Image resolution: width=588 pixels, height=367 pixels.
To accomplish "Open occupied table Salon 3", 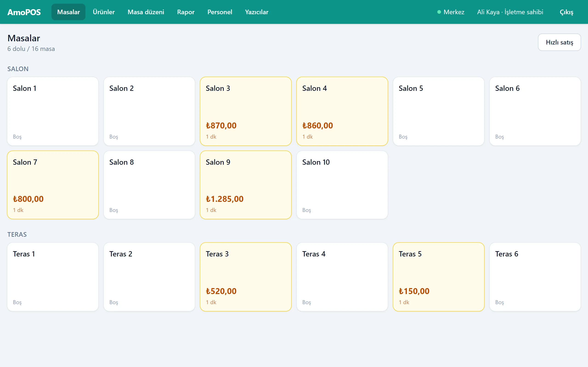I will pyautogui.click(x=246, y=111).
